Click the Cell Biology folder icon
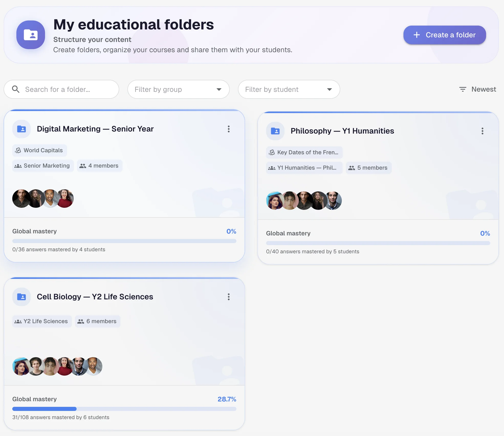Image resolution: width=504 pixels, height=436 pixels. pyautogui.click(x=21, y=297)
